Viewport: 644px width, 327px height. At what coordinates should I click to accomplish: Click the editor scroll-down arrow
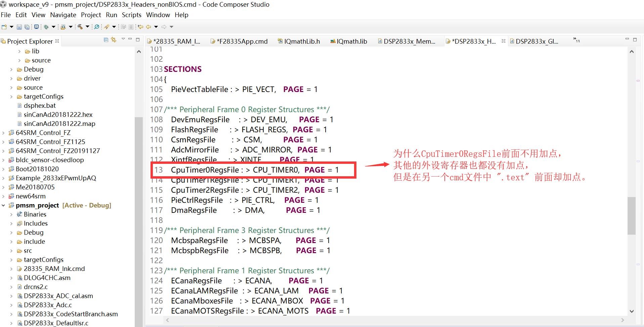tap(632, 311)
